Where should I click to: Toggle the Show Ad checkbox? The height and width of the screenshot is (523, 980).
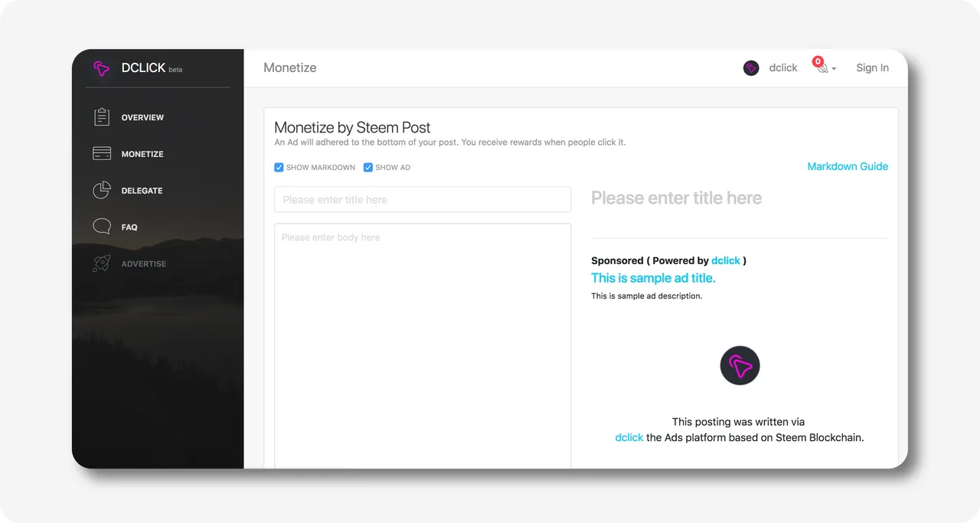click(368, 167)
